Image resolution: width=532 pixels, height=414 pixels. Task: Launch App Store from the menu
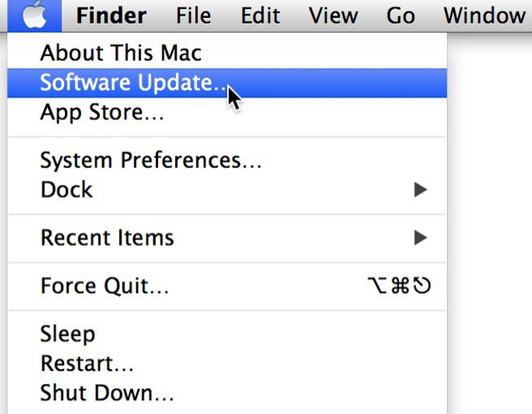tap(102, 112)
